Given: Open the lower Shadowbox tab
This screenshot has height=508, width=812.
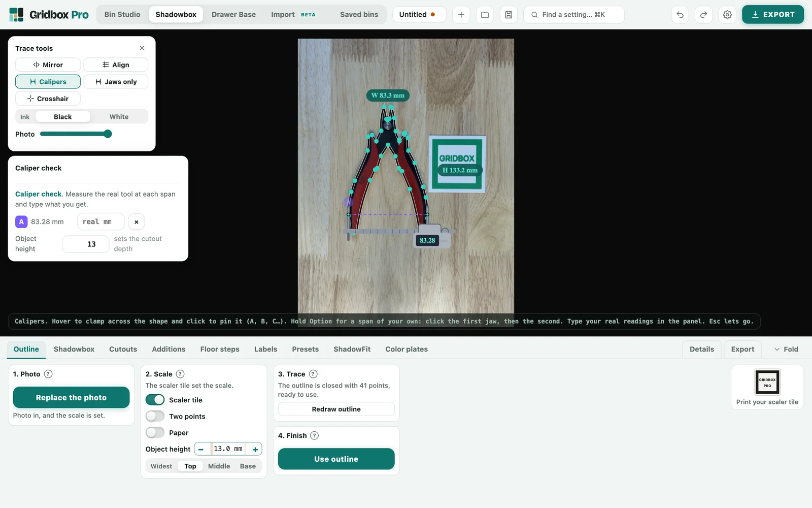Looking at the screenshot, I should (74, 350).
